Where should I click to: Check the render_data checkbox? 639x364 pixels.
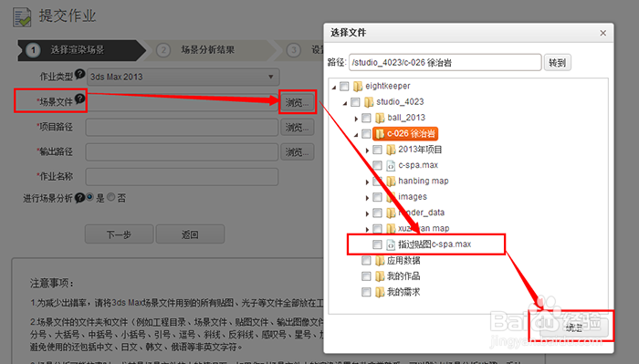pyautogui.click(x=377, y=213)
